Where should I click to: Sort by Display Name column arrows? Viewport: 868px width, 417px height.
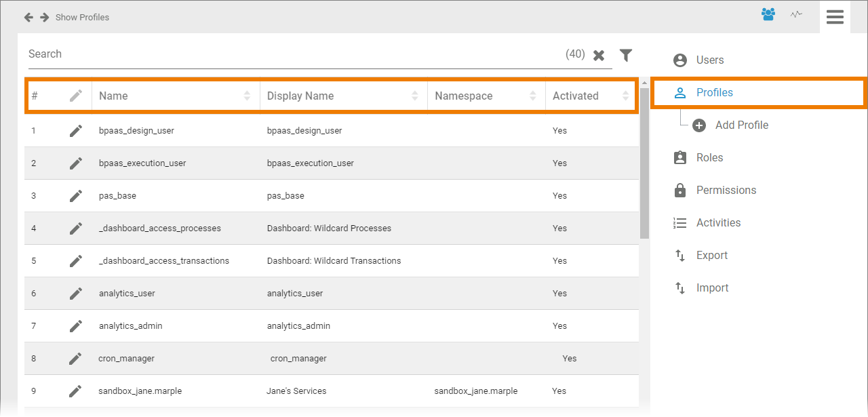(414, 96)
